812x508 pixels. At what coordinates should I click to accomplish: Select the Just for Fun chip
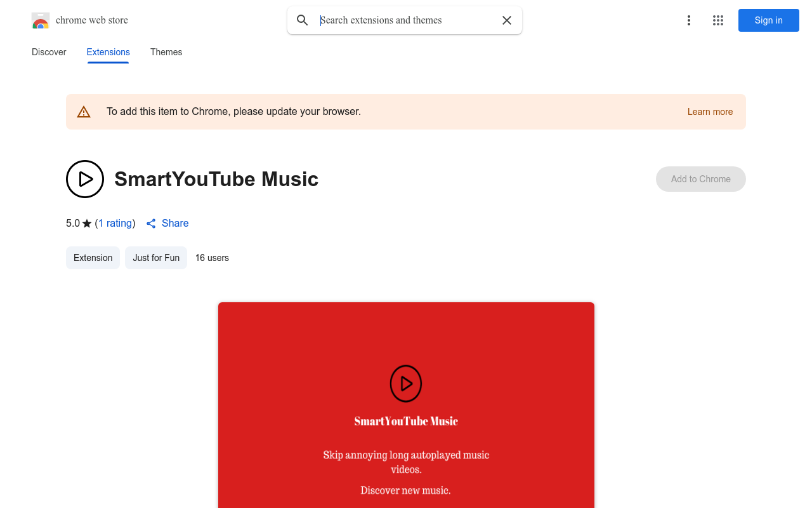coord(156,258)
